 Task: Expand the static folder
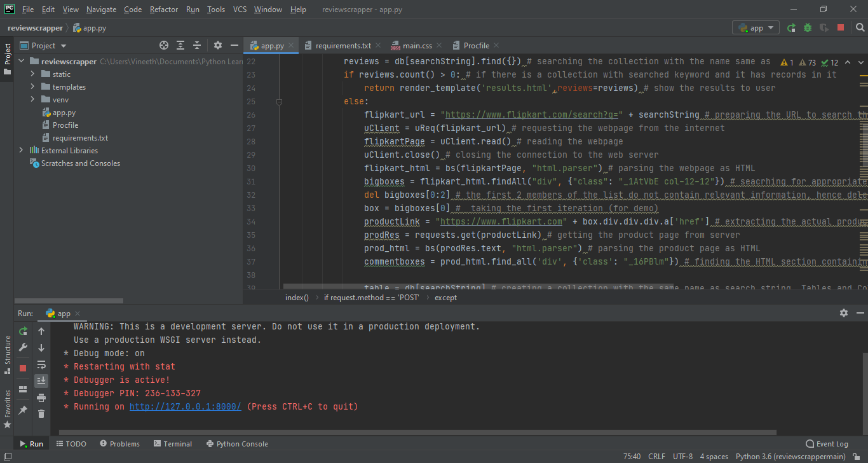pos(33,74)
